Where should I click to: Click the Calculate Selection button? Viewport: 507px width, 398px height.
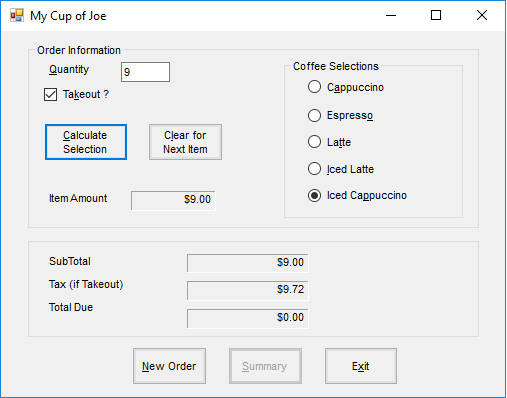86,142
